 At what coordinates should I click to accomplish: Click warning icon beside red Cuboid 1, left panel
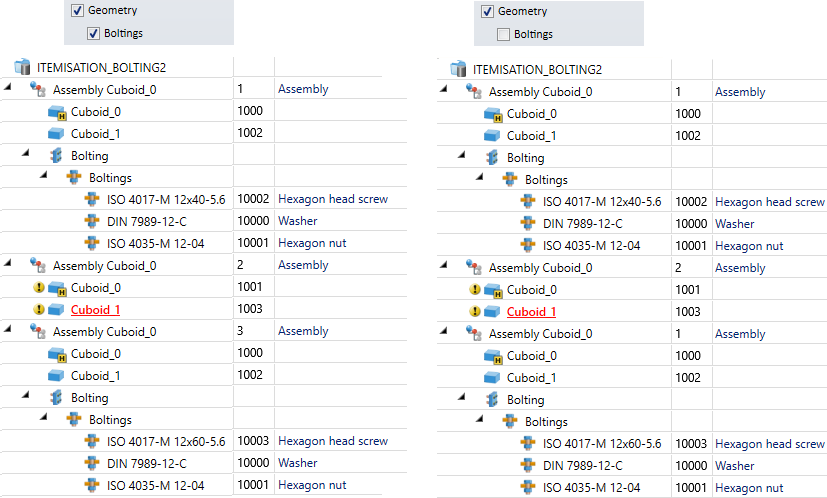pos(39,309)
